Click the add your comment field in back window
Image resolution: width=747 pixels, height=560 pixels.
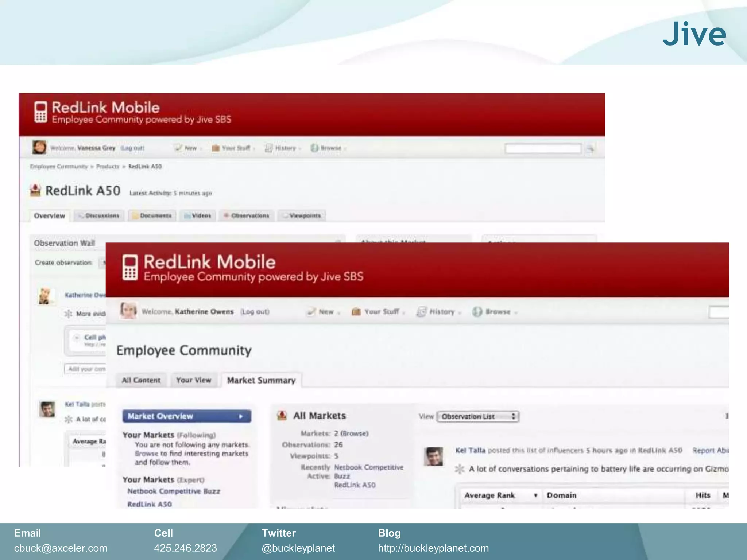click(x=85, y=369)
